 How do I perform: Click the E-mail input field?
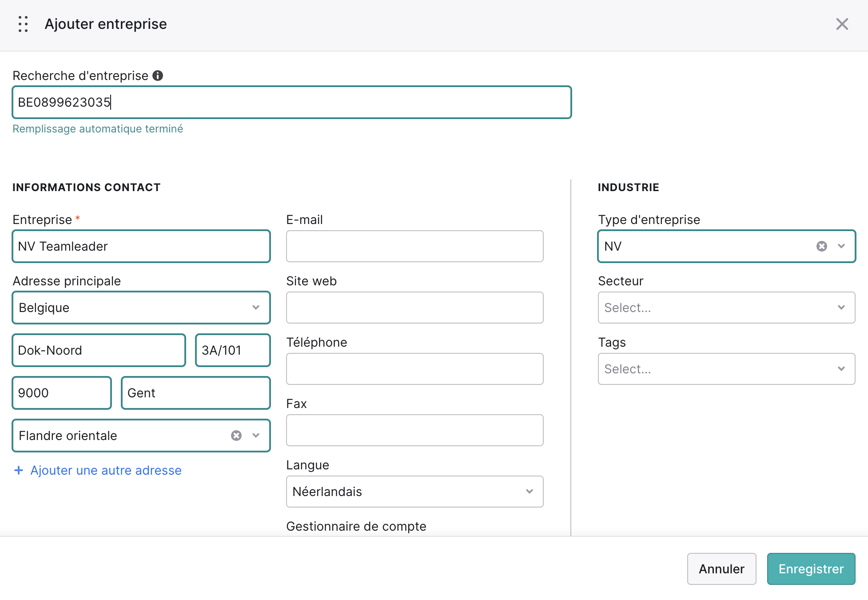tap(415, 246)
